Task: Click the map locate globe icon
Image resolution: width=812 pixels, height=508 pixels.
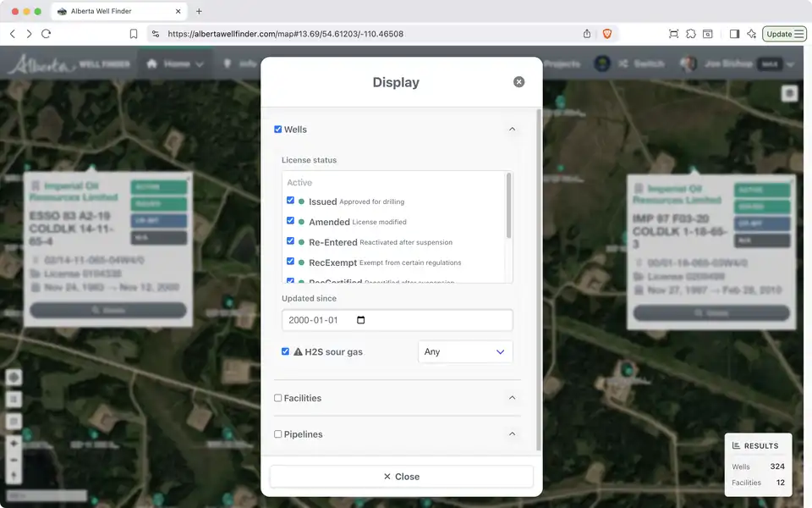Action: coord(14,377)
